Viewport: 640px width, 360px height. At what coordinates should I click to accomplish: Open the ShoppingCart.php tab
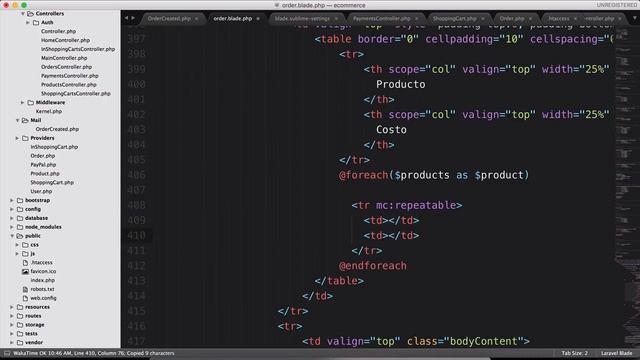[454, 19]
